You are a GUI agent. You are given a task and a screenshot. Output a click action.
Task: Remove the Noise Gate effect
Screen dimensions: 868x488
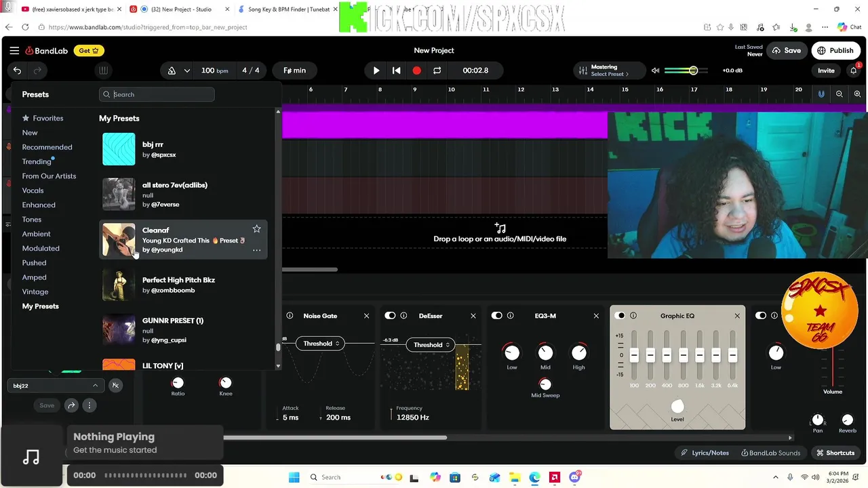[x=366, y=316]
